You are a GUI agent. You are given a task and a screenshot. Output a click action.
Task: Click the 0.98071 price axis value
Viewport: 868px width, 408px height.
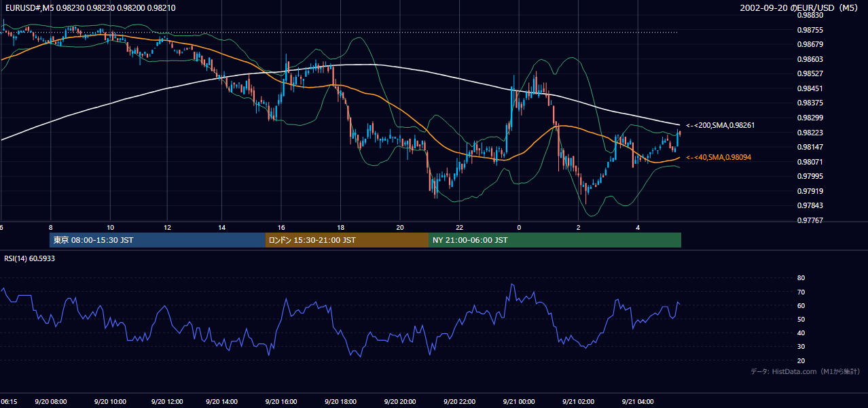point(810,162)
